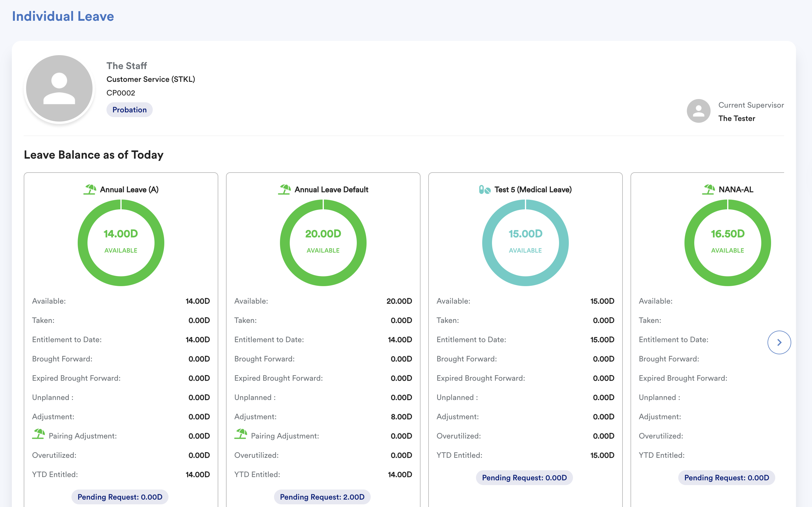Open Pending Request on Test 5 Medical Leave
The height and width of the screenshot is (507, 812).
coord(524,477)
